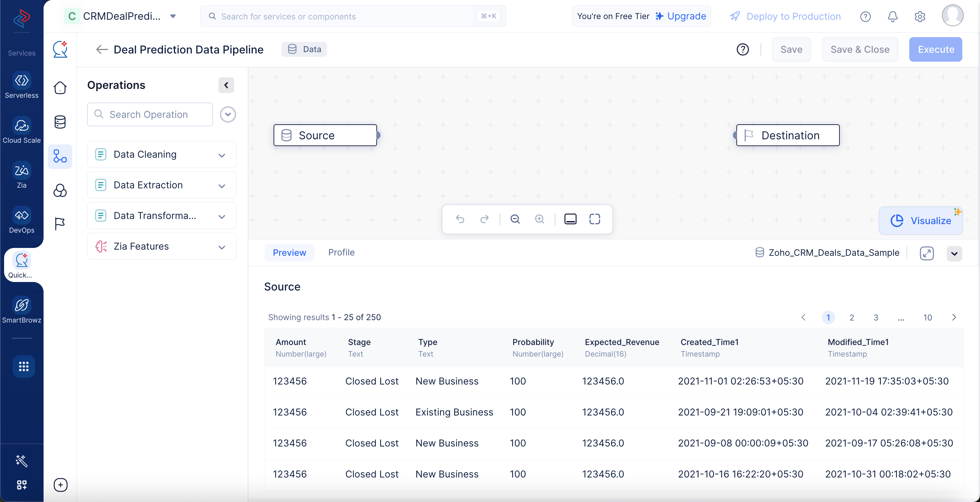
Task: Go back with the arrow beside pipeline title
Action: coord(102,49)
